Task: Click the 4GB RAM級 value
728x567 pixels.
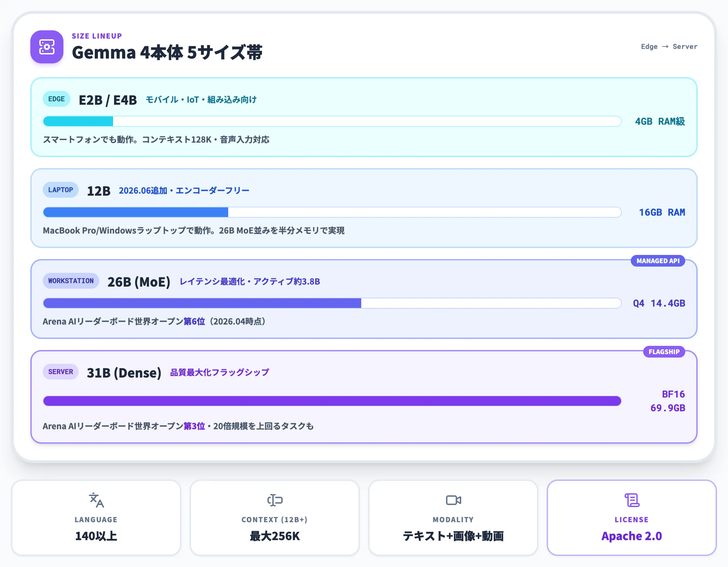Action: pos(660,121)
